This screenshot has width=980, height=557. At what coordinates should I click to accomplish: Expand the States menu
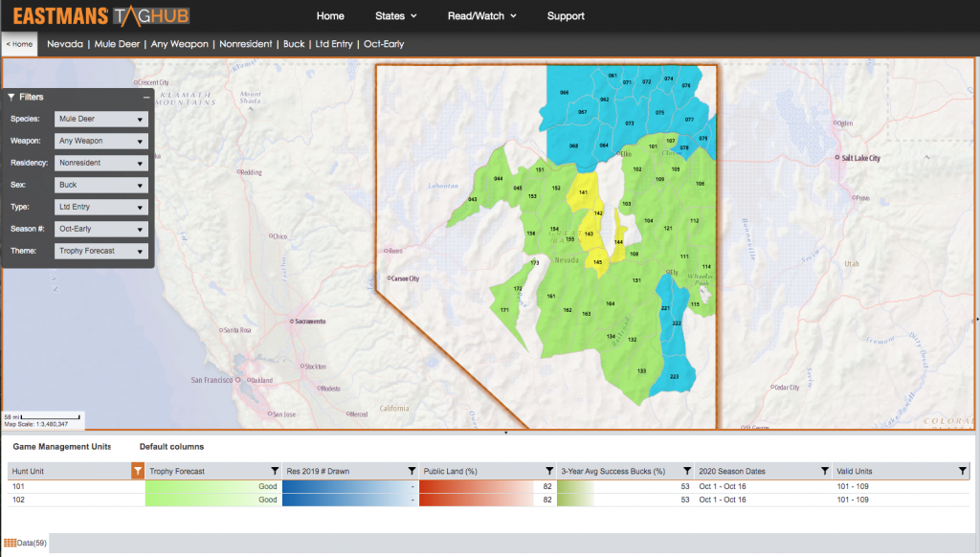(x=395, y=15)
